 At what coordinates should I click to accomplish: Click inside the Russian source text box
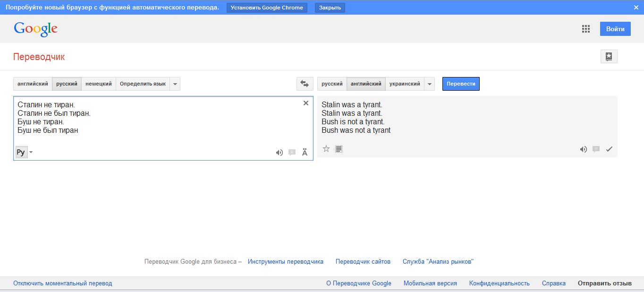click(x=161, y=137)
